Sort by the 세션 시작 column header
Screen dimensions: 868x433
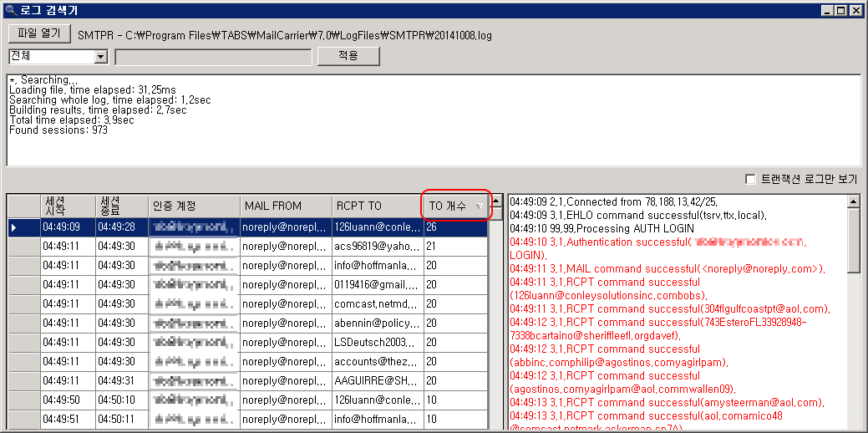pyautogui.click(x=68, y=206)
